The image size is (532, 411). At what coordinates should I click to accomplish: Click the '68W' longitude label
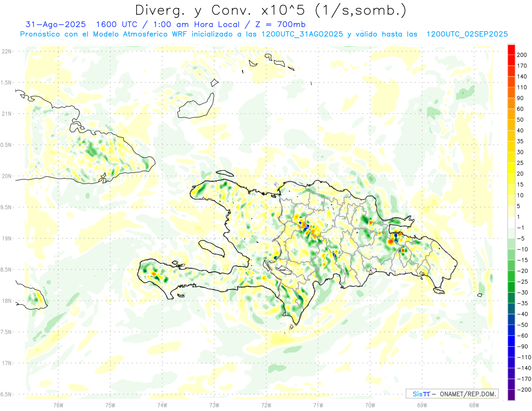(x=474, y=404)
